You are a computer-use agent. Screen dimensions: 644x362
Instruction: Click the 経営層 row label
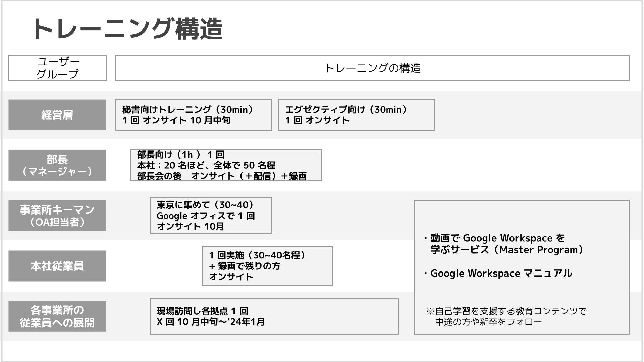57,115
